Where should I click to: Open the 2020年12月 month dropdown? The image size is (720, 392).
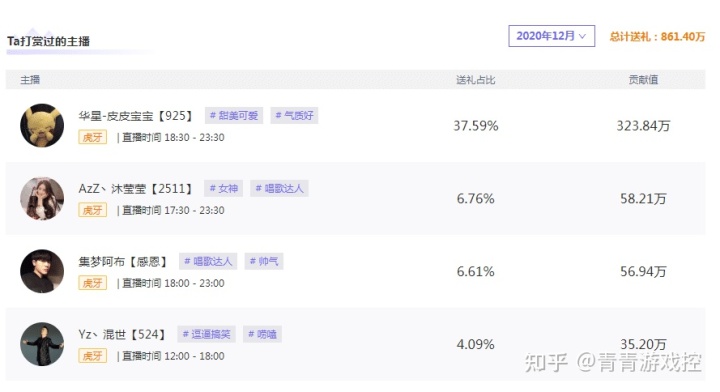(x=551, y=36)
